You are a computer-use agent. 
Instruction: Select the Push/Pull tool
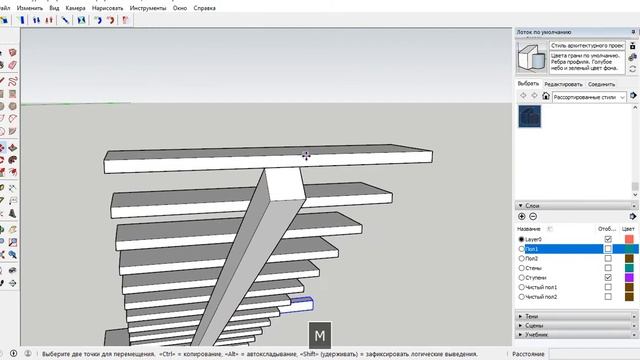(13, 147)
